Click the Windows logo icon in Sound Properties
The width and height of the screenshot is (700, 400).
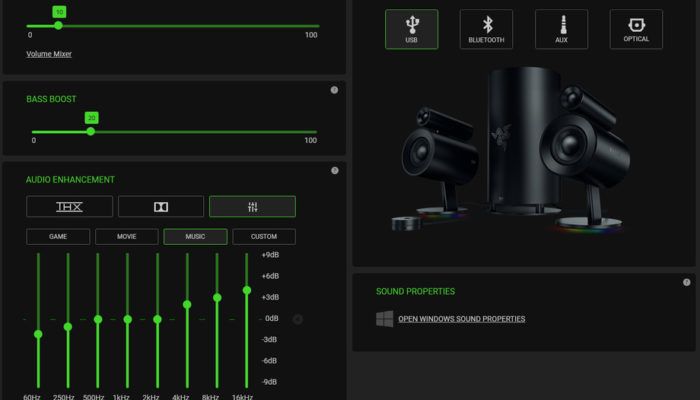click(384, 319)
